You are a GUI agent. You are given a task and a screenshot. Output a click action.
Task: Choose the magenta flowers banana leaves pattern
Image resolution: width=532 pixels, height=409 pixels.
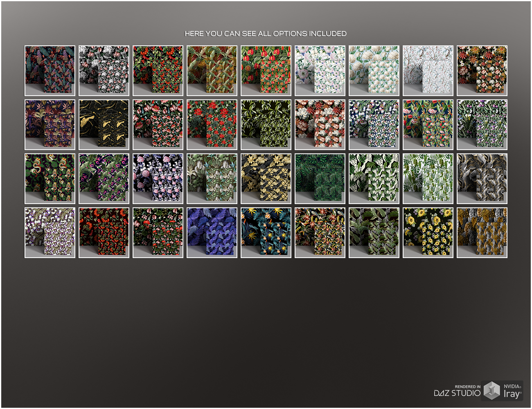point(104,179)
